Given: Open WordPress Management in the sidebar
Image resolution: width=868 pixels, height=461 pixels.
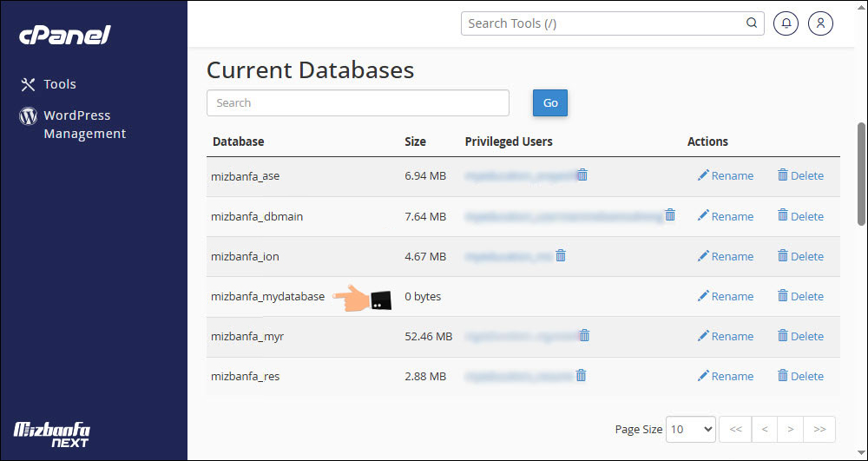Looking at the screenshot, I should pos(84,124).
